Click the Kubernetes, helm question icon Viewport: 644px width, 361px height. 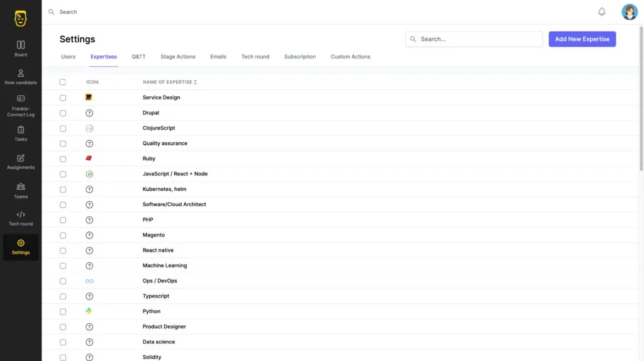click(89, 189)
